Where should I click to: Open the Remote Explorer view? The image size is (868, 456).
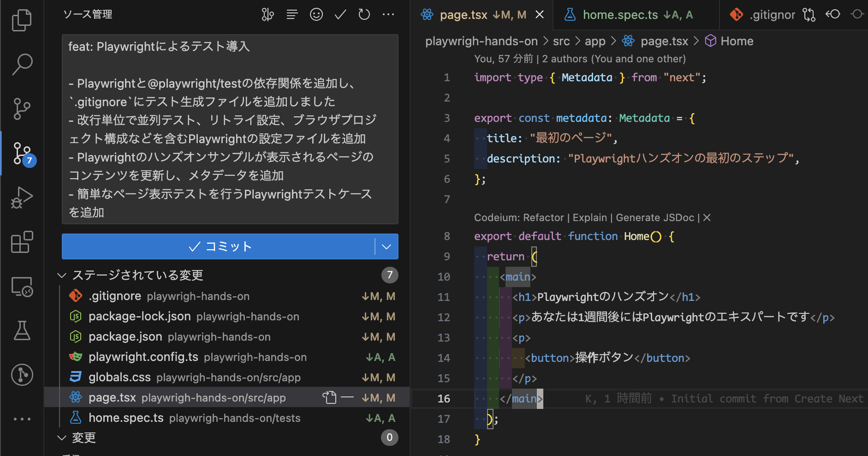click(22, 287)
